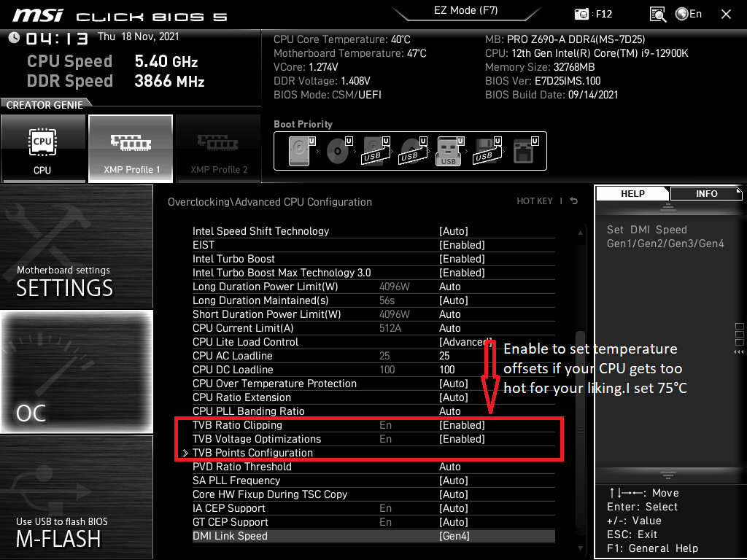Open IA CEP Support Auto dropdown
The image size is (747, 560).
(454, 508)
